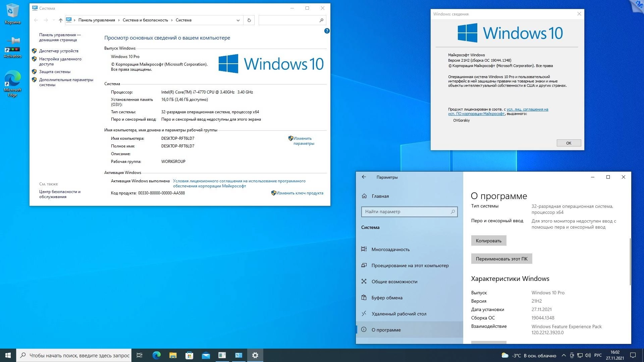Expand the address bar history dropdown
The height and width of the screenshot is (362, 644).
tap(238, 20)
